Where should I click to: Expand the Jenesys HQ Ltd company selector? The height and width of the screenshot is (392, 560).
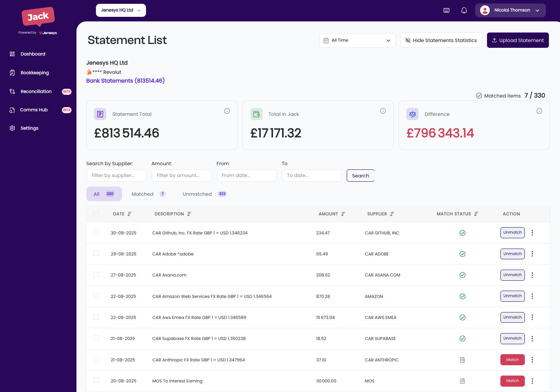pyautogui.click(x=121, y=10)
